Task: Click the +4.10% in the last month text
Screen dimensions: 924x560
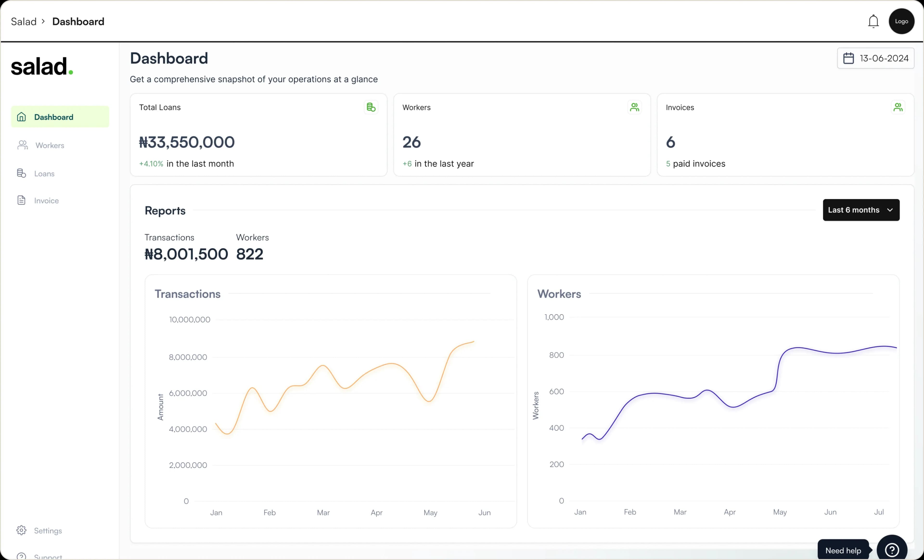Action: (x=186, y=164)
